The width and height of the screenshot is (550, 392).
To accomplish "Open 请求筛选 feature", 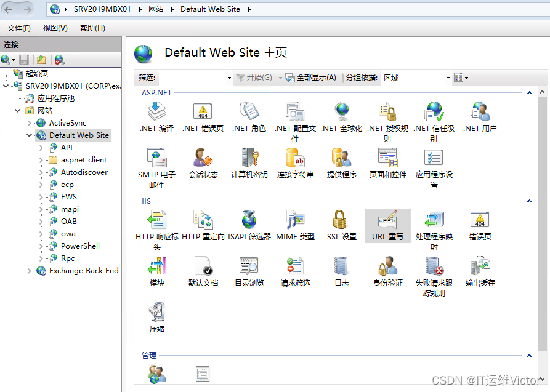I will tap(295, 272).
